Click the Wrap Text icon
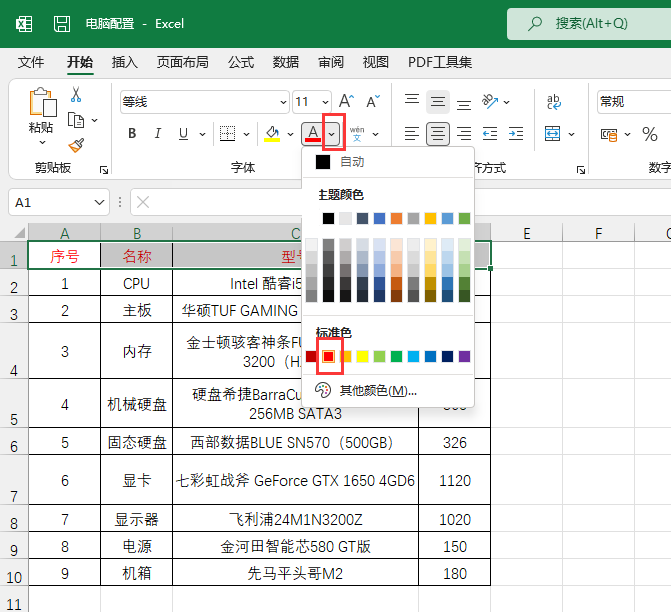Image resolution: width=671 pixels, height=612 pixels. [x=554, y=102]
